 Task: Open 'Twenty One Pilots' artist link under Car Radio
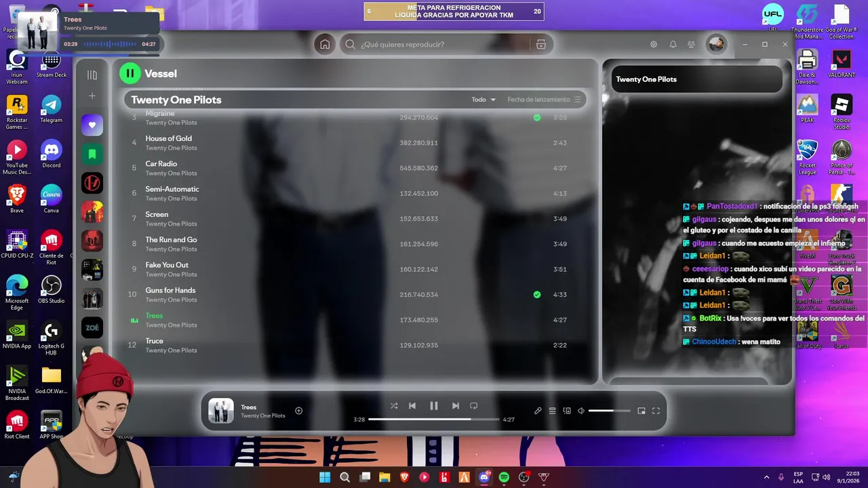(171, 174)
